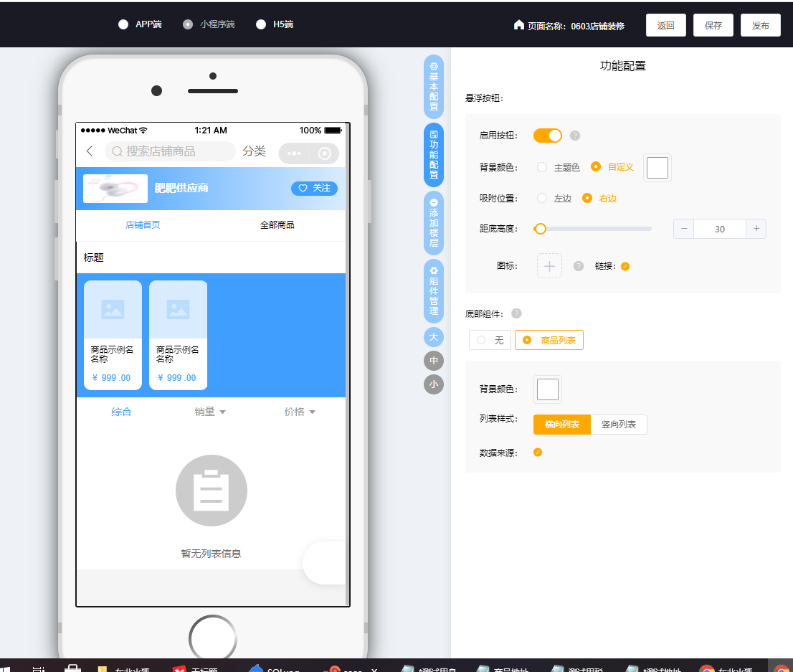Open the 基本配置 side tab
The image size is (793, 672).
[434, 87]
